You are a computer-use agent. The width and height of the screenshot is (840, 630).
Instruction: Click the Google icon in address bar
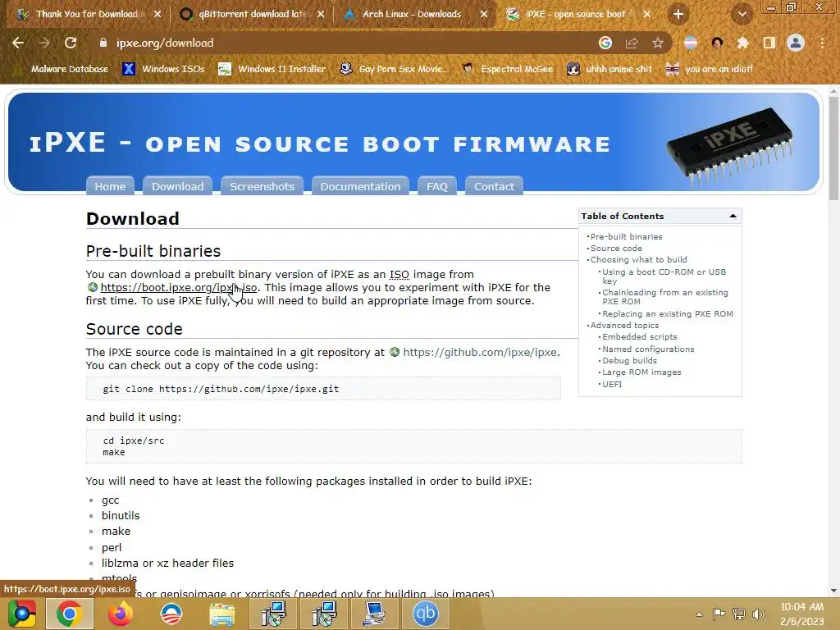click(605, 43)
